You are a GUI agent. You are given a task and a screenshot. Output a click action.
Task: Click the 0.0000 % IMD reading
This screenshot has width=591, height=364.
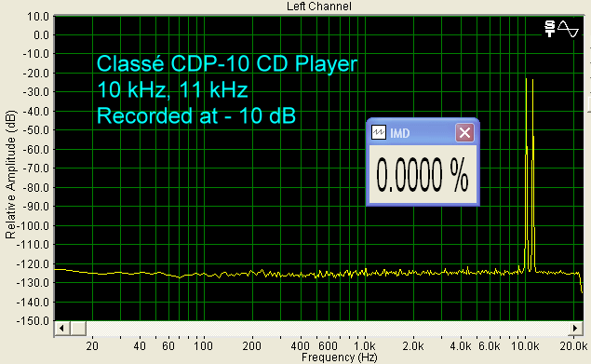423,175
